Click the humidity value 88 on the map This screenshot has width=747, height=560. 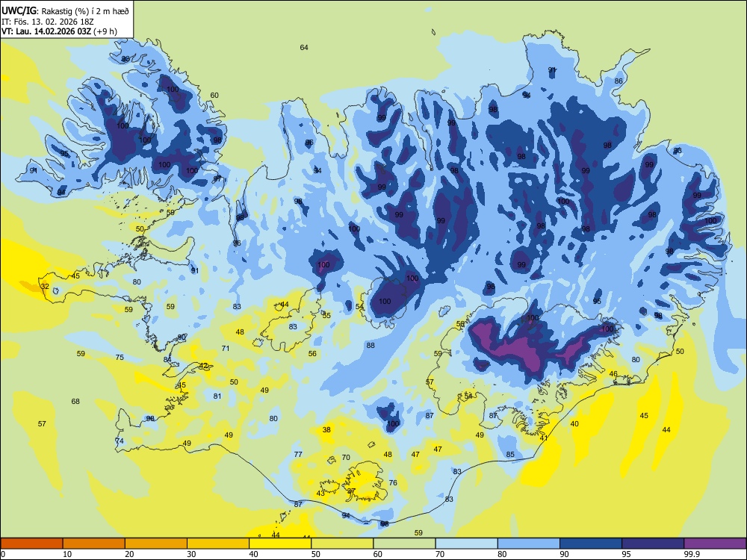point(371,345)
